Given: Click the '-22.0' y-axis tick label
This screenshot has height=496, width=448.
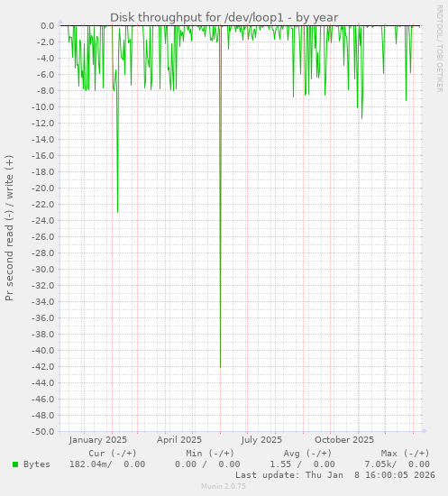Looking at the screenshot, I should pyautogui.click(x=43, y=205).
